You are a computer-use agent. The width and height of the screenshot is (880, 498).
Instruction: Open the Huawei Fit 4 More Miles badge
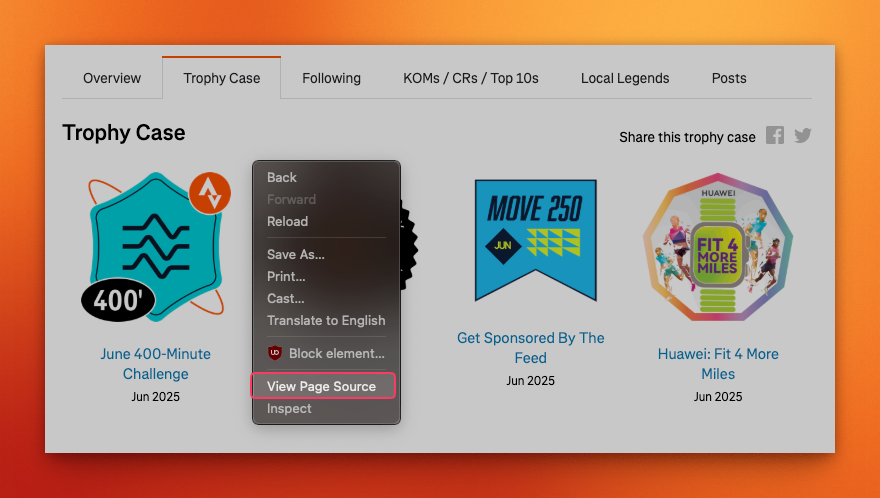[x=718, y=247]
